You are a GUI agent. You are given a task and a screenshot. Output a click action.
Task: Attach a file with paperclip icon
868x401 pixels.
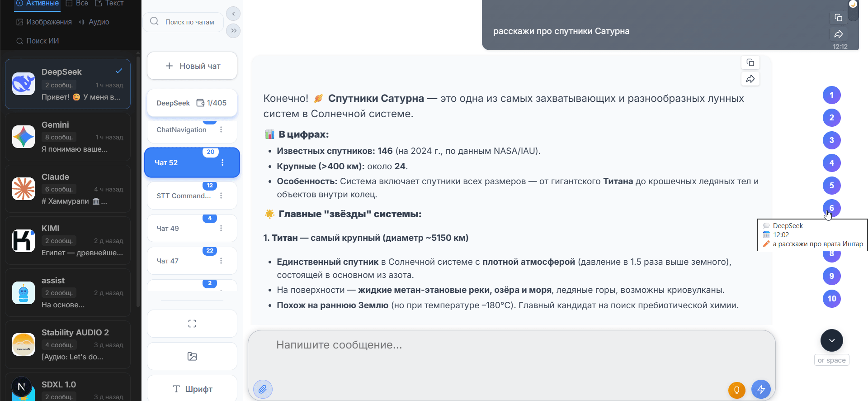pos(263,389)
